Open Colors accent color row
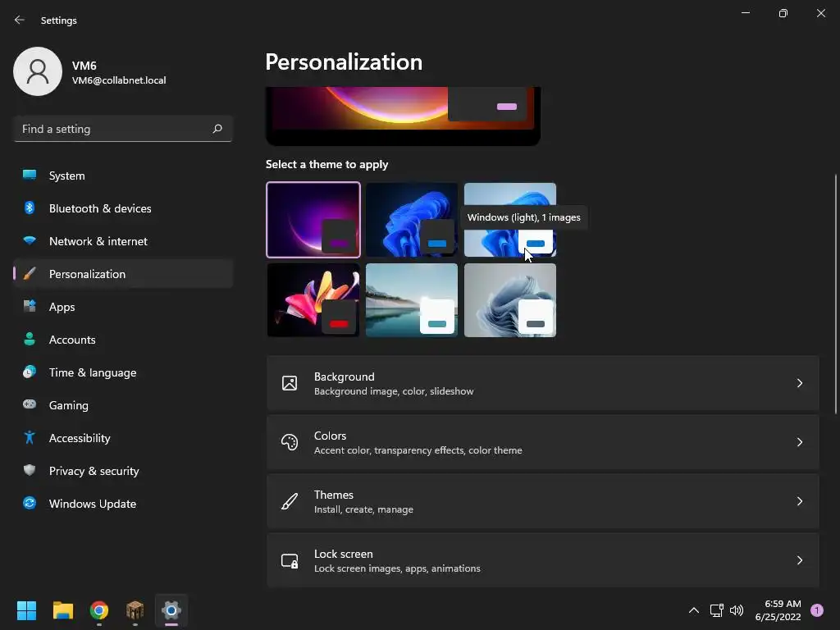The image size is (840, 630). coord(543,442)
